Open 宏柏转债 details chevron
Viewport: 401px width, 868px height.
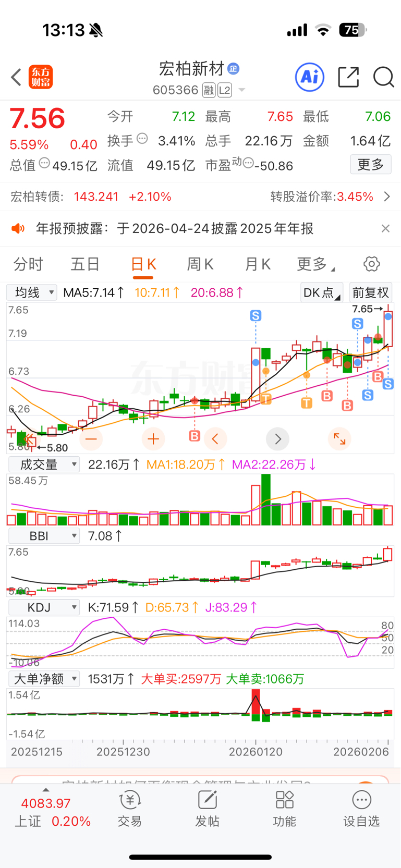click(387, 197)
